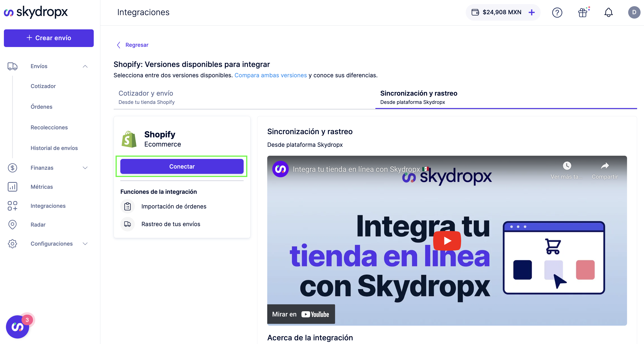Click the user avatar D
644x344 pixels.
634,12
